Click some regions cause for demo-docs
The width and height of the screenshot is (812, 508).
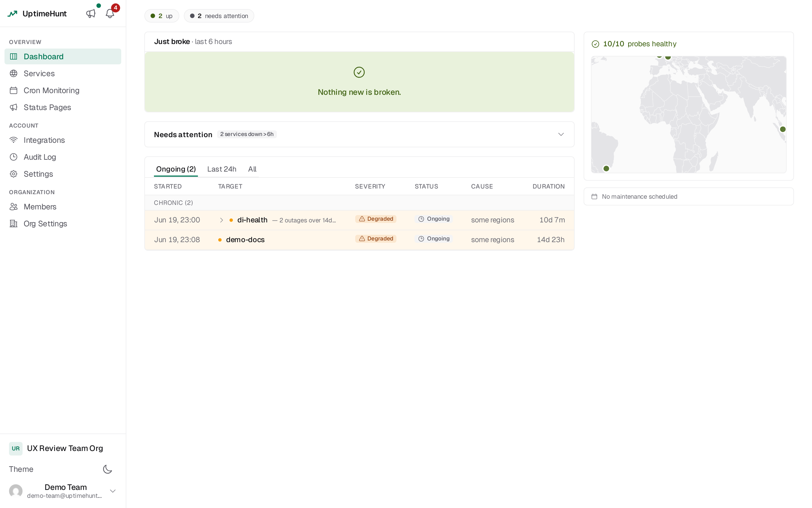493,240
